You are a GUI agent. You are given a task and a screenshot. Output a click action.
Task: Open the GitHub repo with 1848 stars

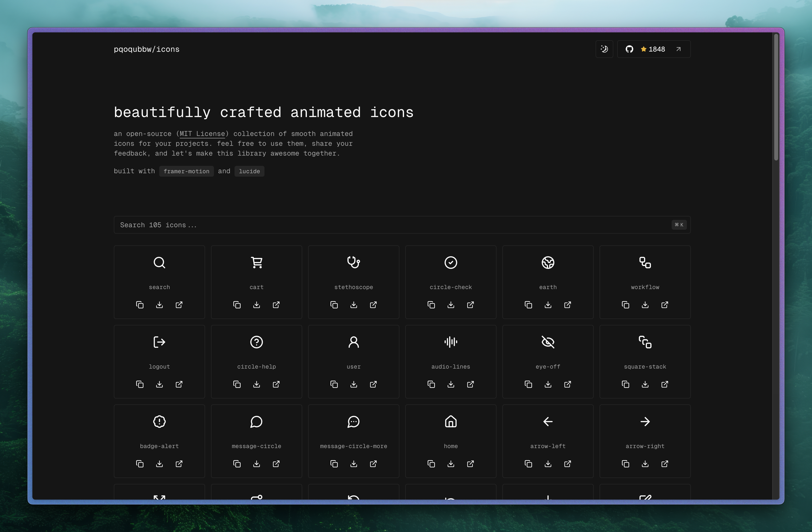(654, 49)
